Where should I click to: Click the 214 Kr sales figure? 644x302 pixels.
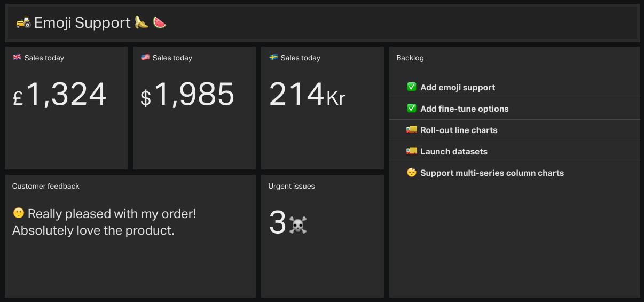(x=308, y=95)
